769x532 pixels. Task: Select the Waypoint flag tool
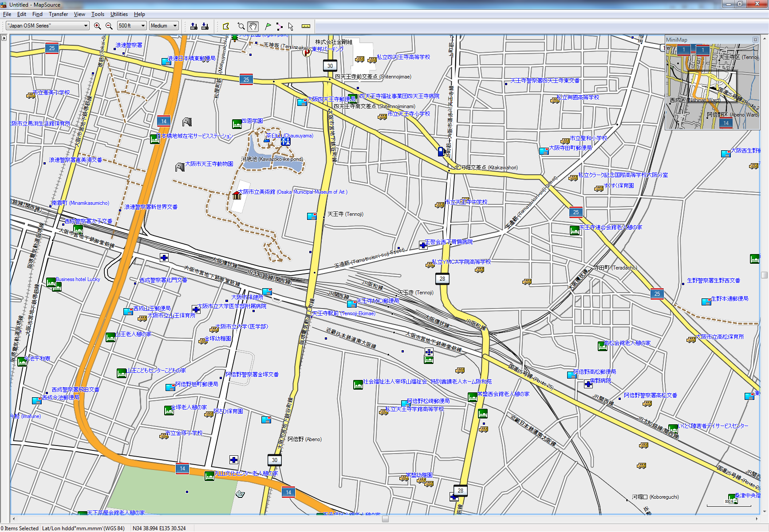(268, 26)
